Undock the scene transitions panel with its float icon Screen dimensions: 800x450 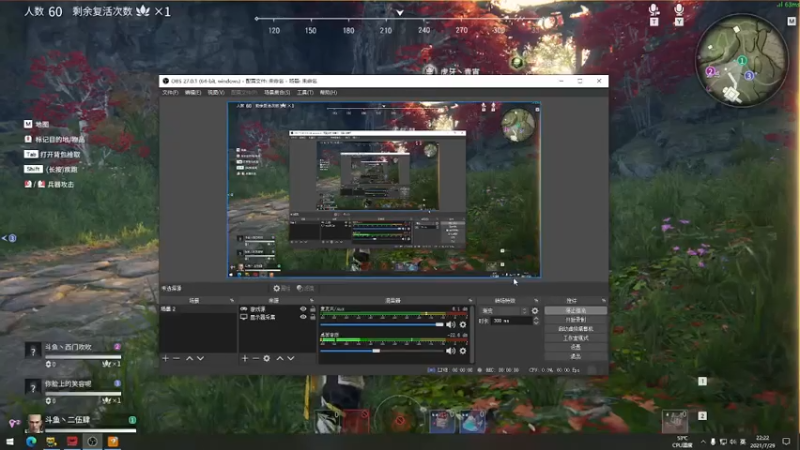tap(536, 301)
